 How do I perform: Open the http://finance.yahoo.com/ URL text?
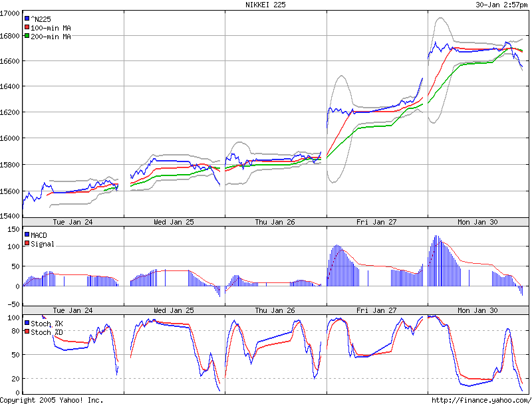point(481,400)
